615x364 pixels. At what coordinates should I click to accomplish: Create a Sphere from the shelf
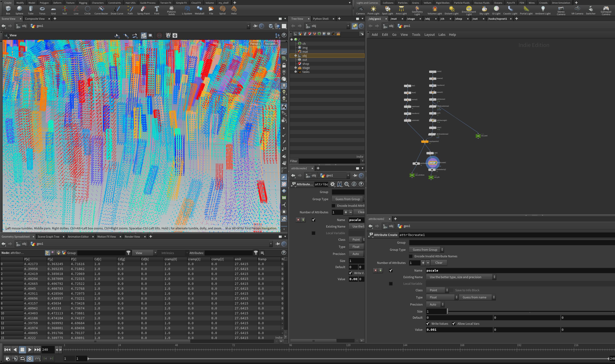point(19,10)
